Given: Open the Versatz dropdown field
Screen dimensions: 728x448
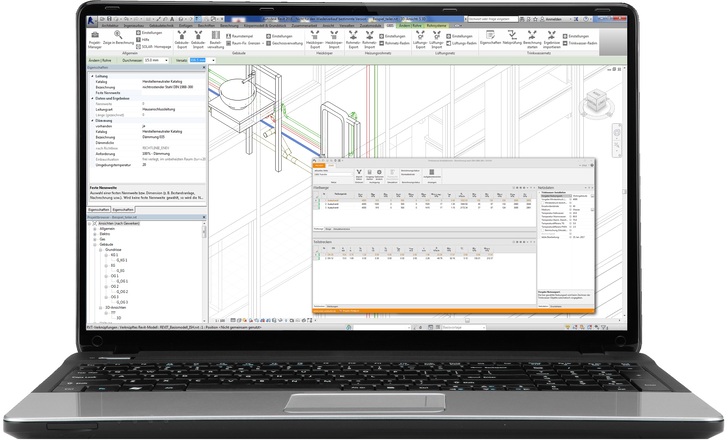Looking at the screenshot, I should click(x=201, y=59).
